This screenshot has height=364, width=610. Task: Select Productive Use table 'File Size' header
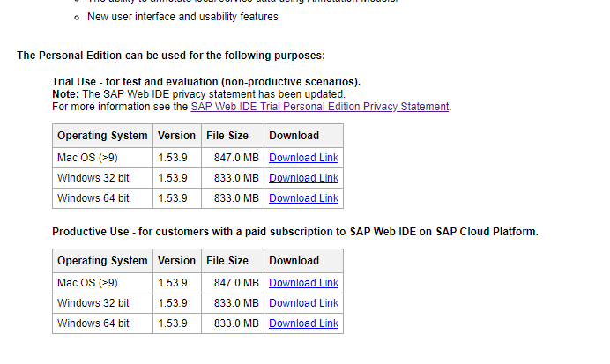coord(232,261)
